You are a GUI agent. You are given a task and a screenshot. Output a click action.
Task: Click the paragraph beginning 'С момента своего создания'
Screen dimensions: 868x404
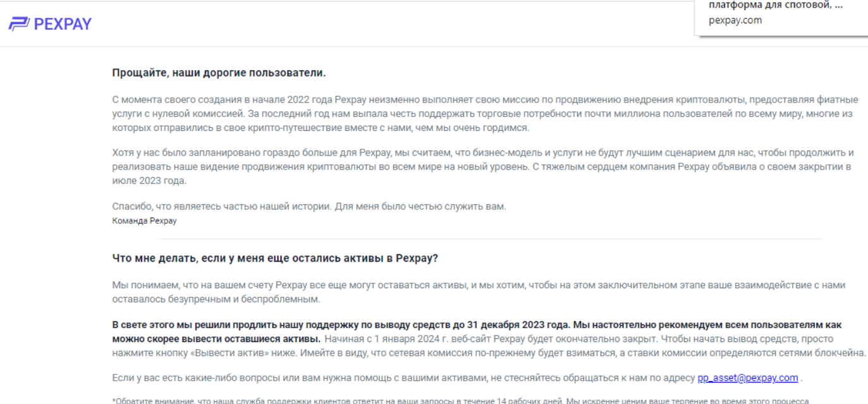[485, 114]
